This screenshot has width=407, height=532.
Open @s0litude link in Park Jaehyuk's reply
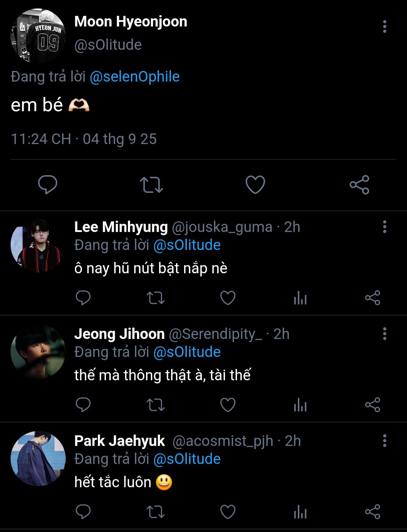(187, 459)
